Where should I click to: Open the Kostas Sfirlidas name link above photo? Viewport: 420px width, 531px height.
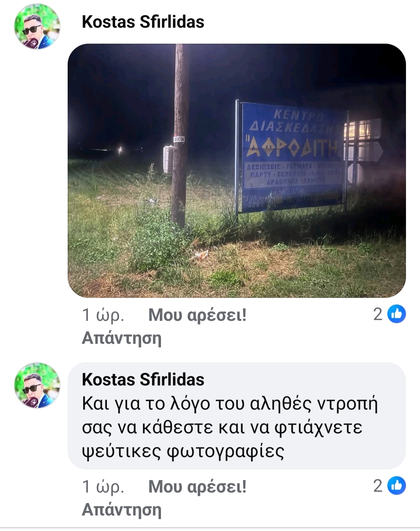click(143, 22)
